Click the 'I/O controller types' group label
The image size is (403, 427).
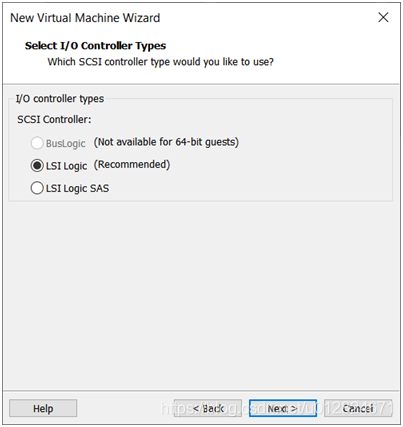(x=60, y=99)
